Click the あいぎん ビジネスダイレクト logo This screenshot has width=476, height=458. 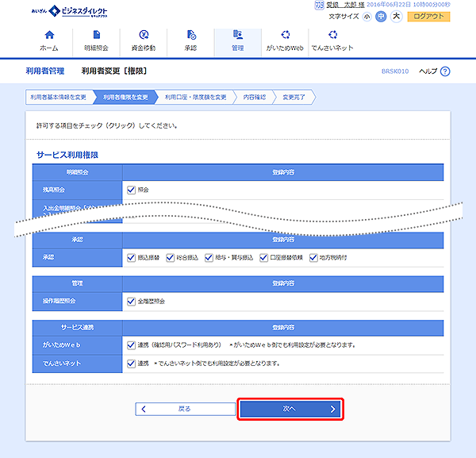[x=70, y=11]
